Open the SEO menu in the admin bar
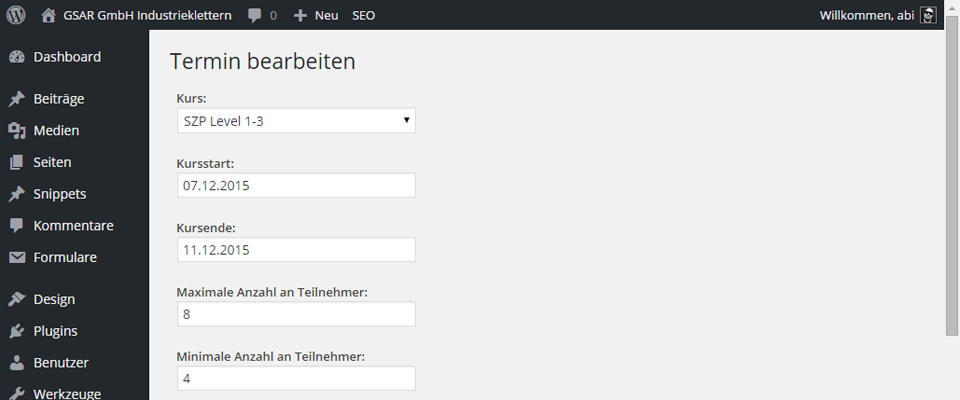This screenshot has height=400, width=960. pyautogui.click(x=364, y=15)
